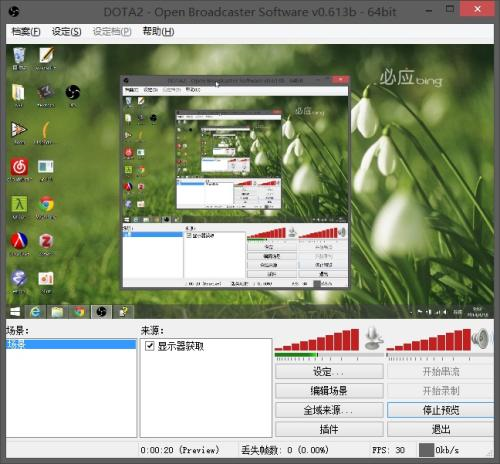
Task: Click the triangle play-shaped desktop icon
Action: click(19, 130)
